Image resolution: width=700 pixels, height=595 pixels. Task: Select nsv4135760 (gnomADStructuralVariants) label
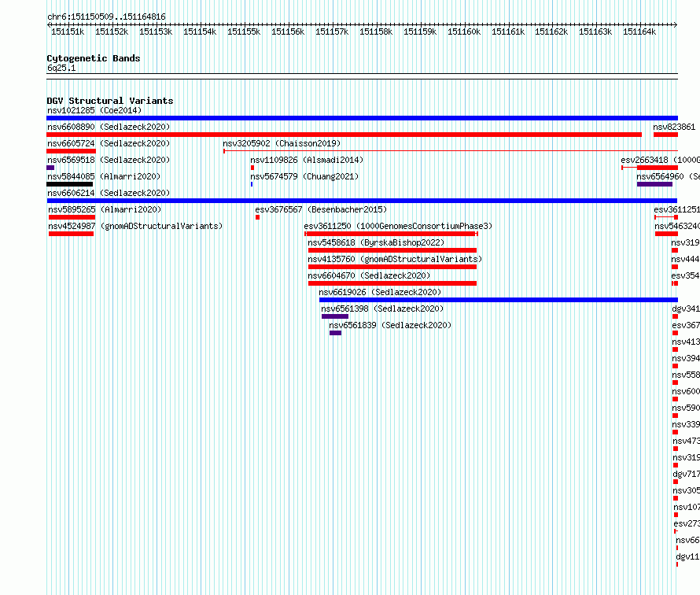click(395, 259)
